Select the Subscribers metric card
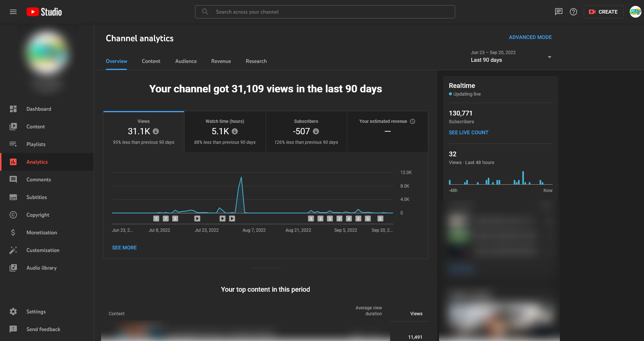 (306, 131)
